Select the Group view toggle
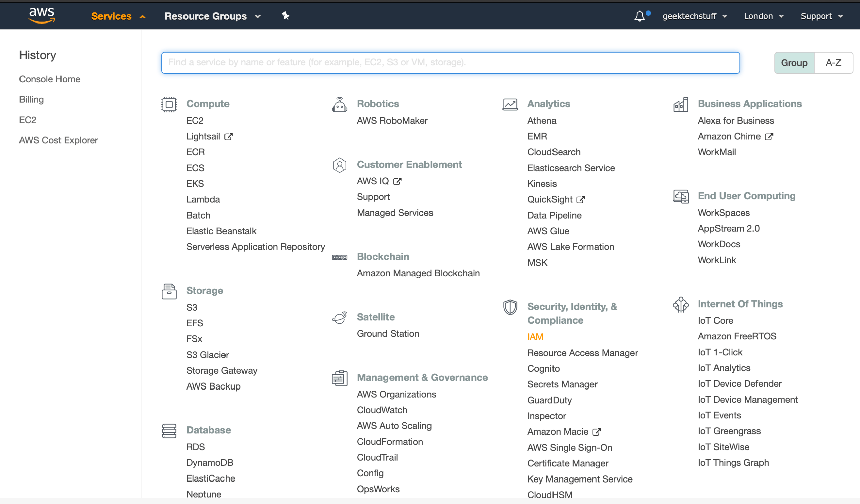Image resolution: width=860 pixels, height=504 pixels. click(794, 62)
